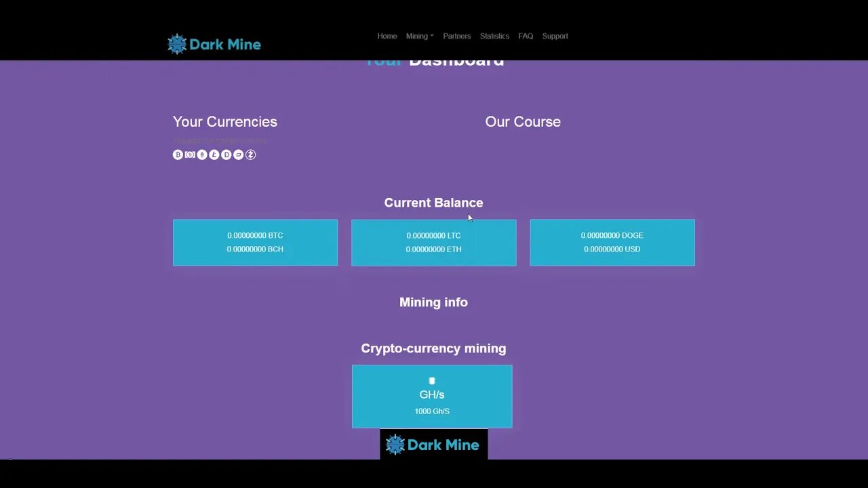Viewport: 868px width, 488px height.
Task: Click the GH/s label in mining card
Action: (432, 394)
